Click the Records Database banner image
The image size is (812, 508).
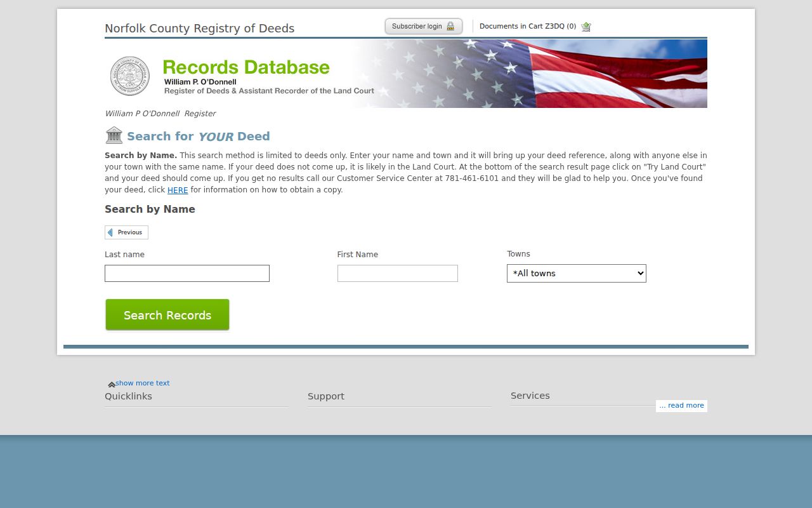click(x=406, y=74)
